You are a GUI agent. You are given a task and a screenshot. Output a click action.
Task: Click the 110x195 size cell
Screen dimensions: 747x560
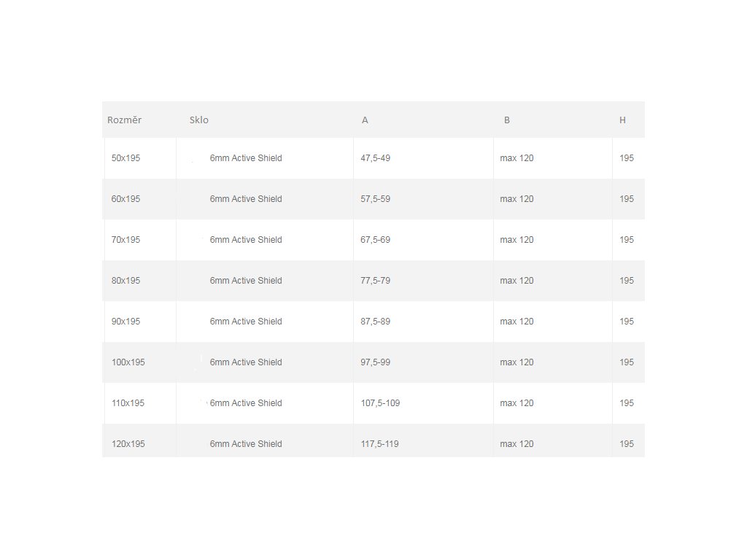128,403
